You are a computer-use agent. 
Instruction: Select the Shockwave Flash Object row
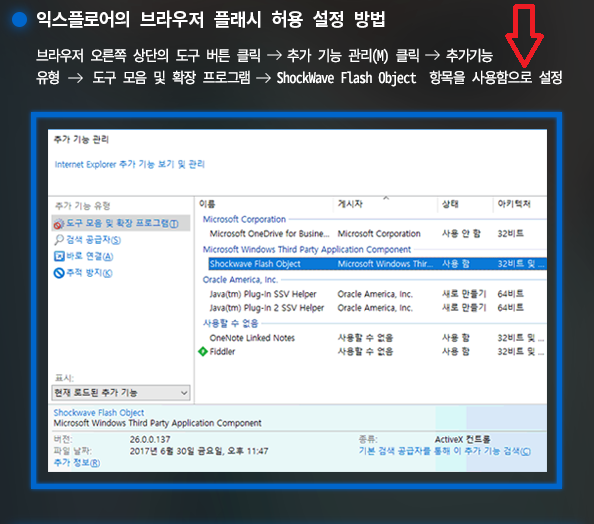point(377,264)
